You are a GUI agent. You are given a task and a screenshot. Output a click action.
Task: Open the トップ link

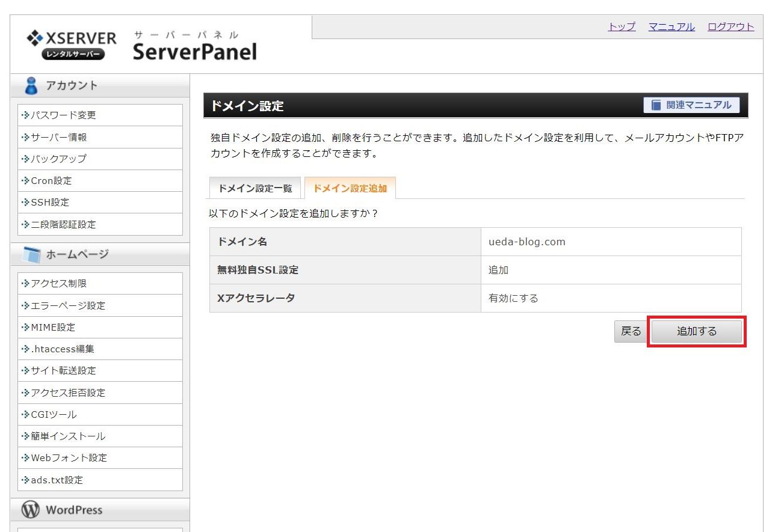pyautogui.click(x=622, y=26)
